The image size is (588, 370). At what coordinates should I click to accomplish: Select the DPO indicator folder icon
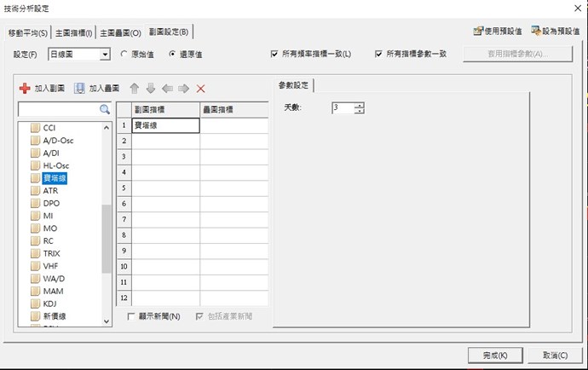click(x=35, y=204)
